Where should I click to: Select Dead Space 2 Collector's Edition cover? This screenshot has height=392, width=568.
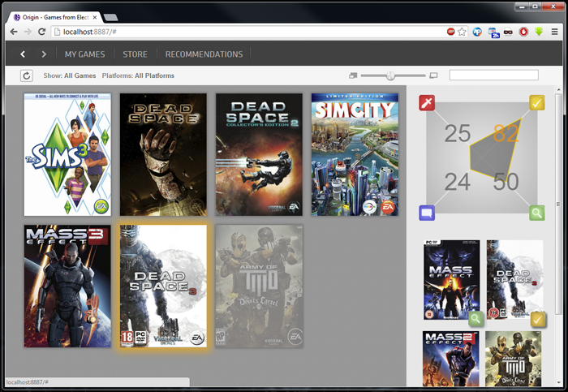click(x=259, y=155)
